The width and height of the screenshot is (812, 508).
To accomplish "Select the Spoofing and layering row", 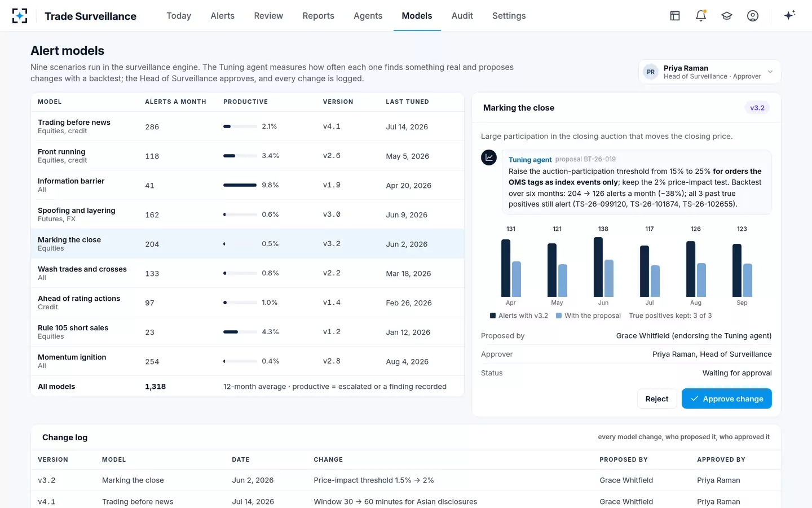I will coord(248,214).
